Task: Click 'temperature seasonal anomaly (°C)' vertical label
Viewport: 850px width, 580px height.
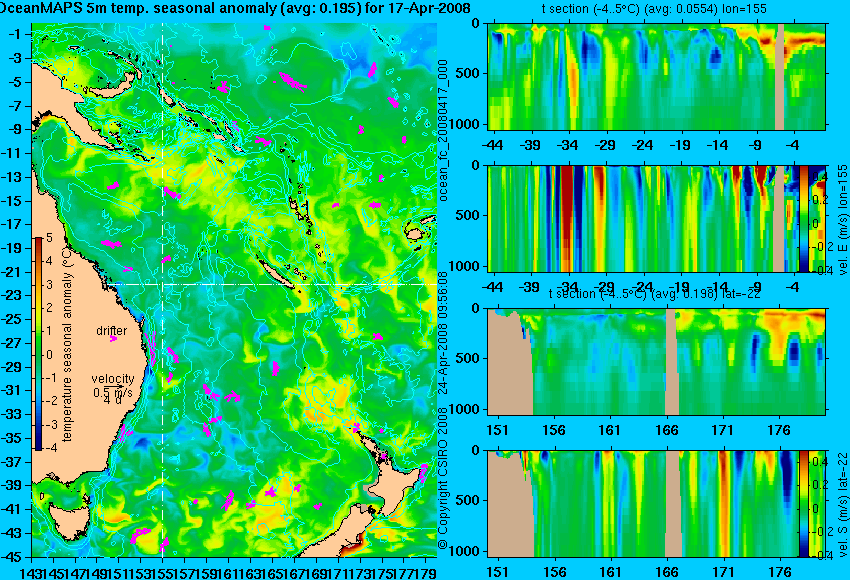Action: coord(67,343)
